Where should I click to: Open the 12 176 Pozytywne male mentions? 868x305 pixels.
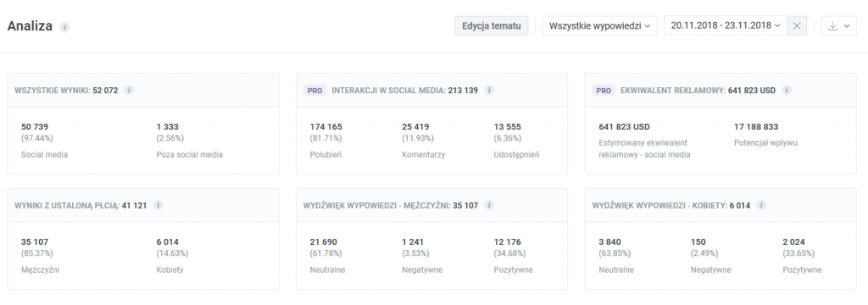click(513, 256)
